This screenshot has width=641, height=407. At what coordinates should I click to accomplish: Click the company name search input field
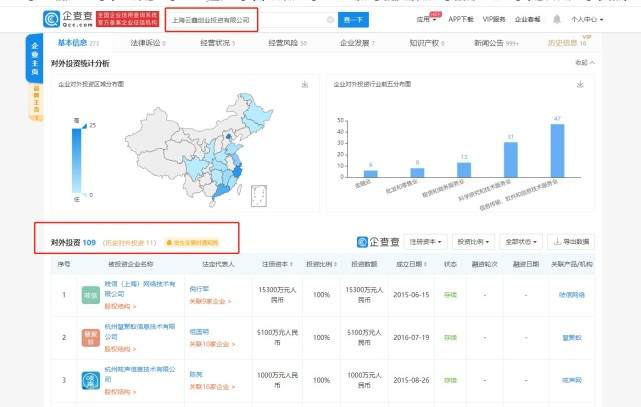tap(245, 19)
